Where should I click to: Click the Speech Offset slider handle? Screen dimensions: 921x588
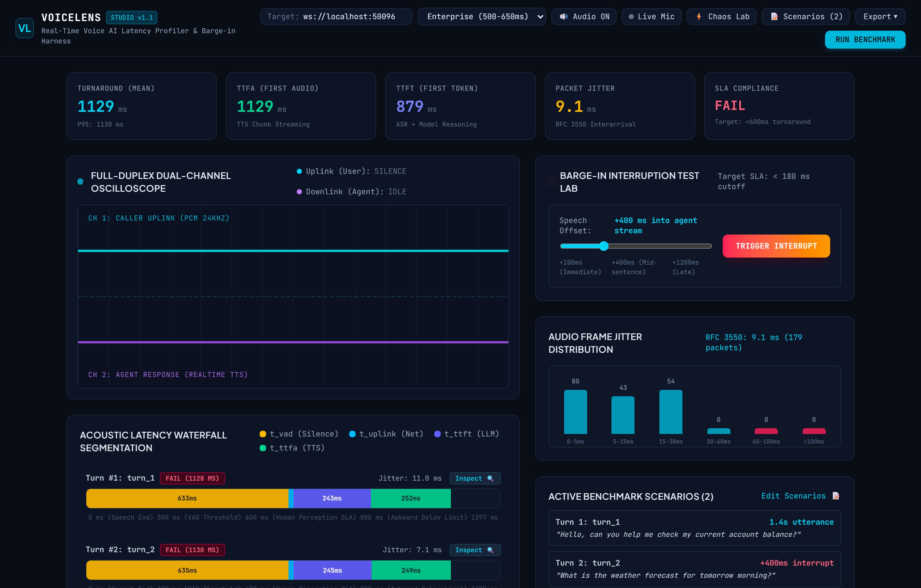tap(603, 246)
